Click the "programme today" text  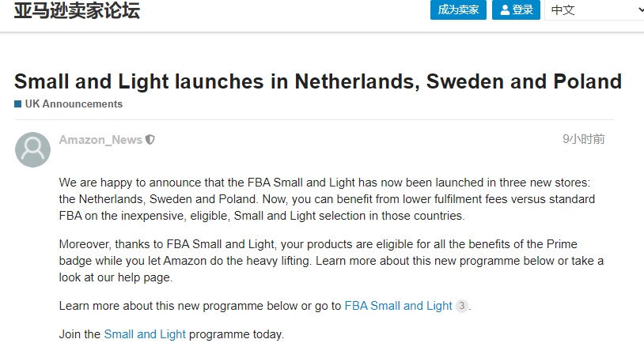pos(236,334)
